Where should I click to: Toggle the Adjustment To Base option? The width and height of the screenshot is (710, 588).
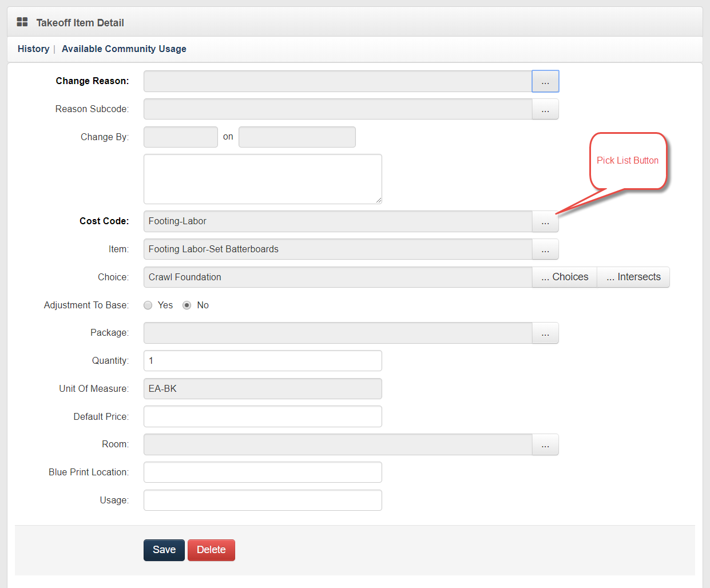tap(148, 305)
